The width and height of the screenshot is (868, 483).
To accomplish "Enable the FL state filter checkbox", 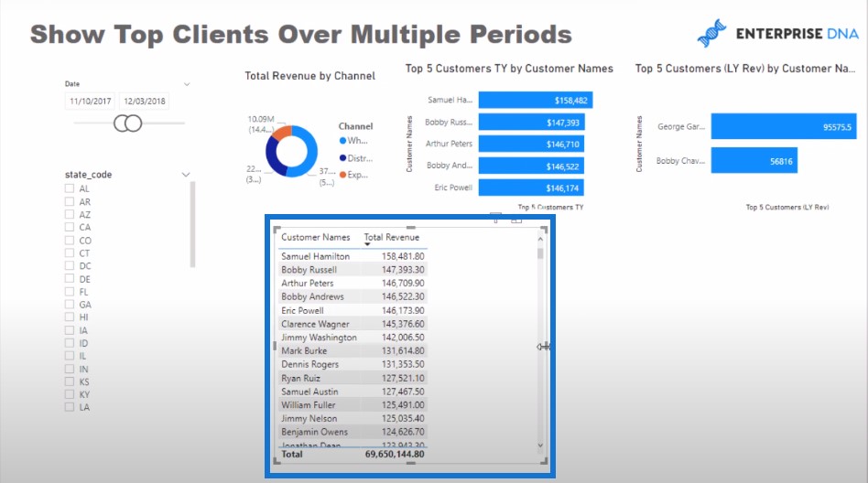I will (x=70, y=292).
